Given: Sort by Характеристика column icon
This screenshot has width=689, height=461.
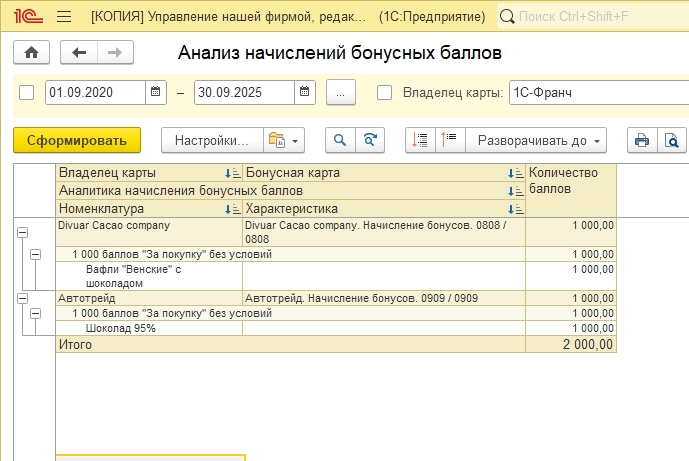Looking at the screenshot, I should (x=516, y=209).
